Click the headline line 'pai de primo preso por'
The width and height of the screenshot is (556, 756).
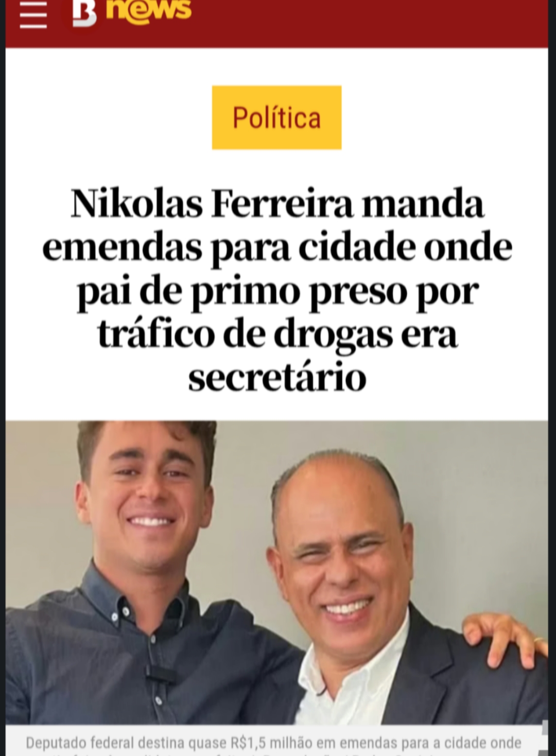point(277,291)
